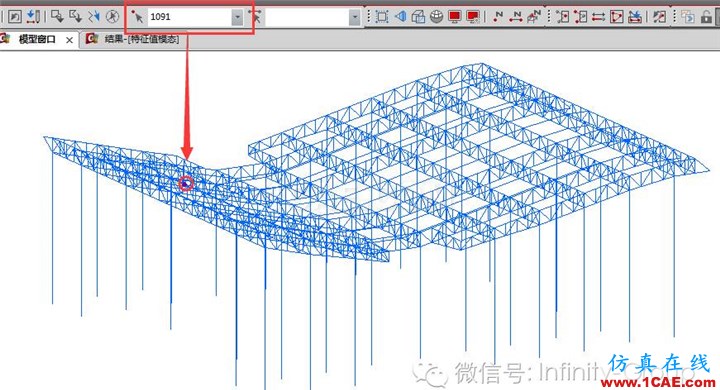
Task: Click the node-select cursor icon beside 1091
Action: click(x=137, y=17)
